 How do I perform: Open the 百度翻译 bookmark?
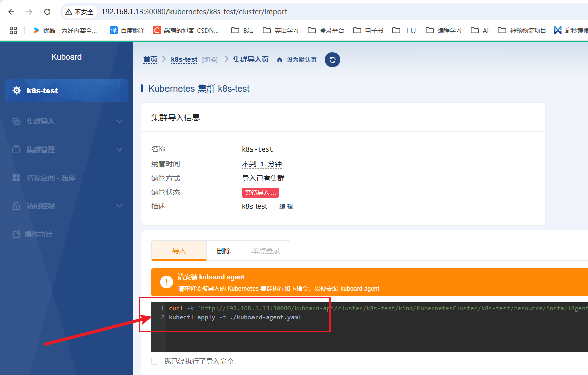pos(127,30)
